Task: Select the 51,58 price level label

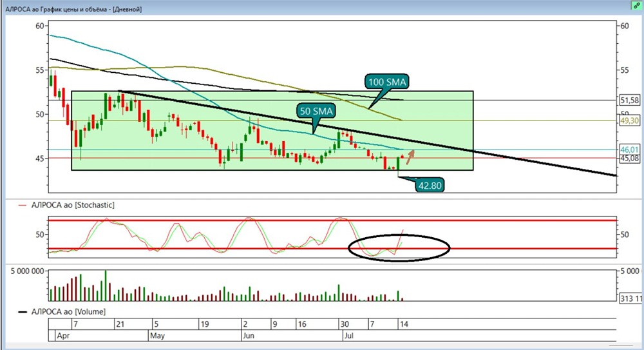Action: 630,100
